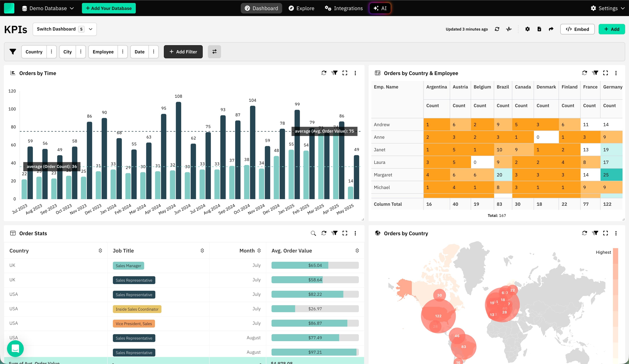The image size is (629, 364).
Task: Refresh the Orders by Time chart
Action: (x=324, y=73)
